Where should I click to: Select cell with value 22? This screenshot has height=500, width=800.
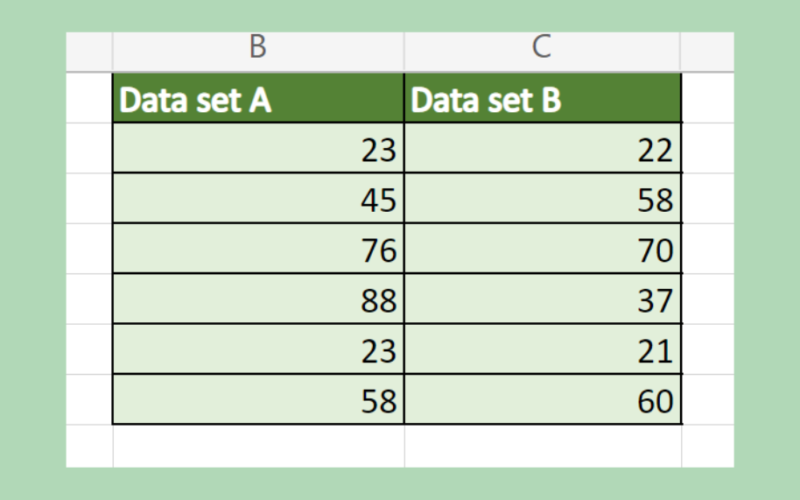coord(542,149)
